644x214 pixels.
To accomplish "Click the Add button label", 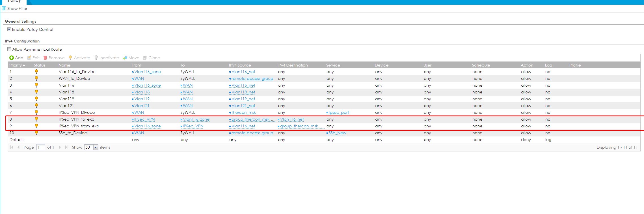I will point(19,58).
